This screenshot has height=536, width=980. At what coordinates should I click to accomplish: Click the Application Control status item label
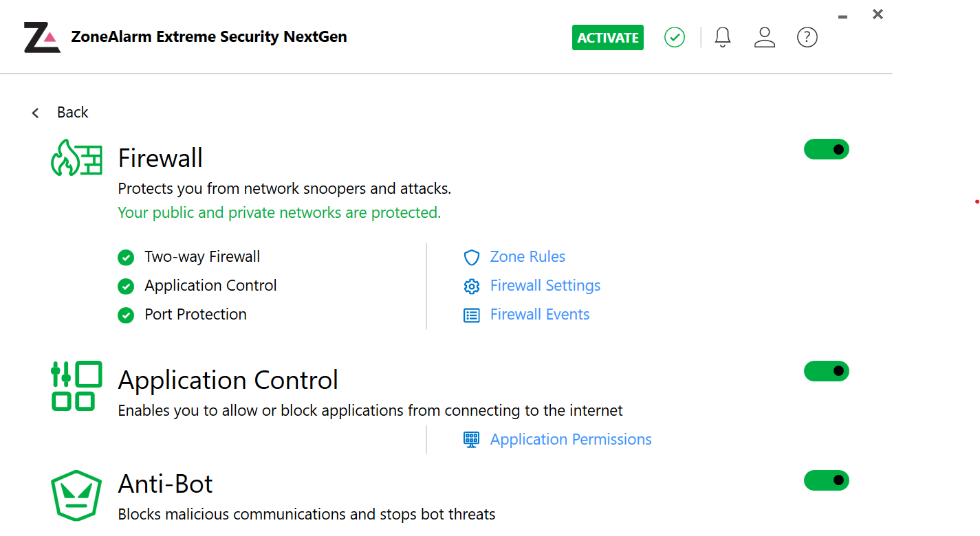tap(210, 286)
